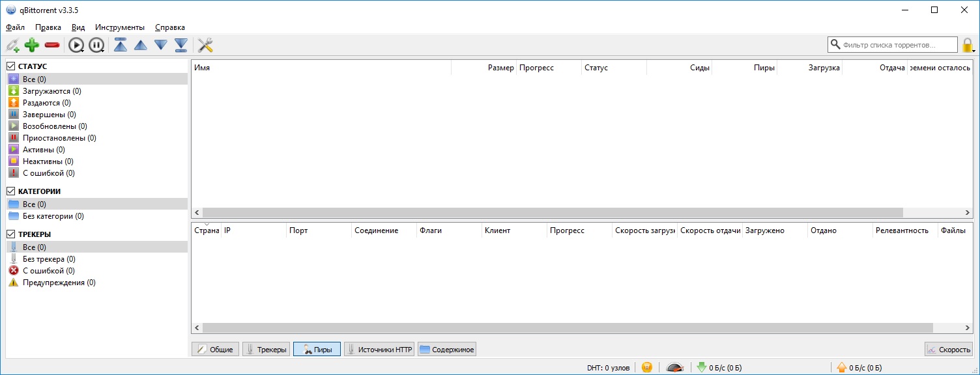This screenshot has width=980, height=375.
Task: Select the Приостановлены (0) status filter
Action: (96, 138)
